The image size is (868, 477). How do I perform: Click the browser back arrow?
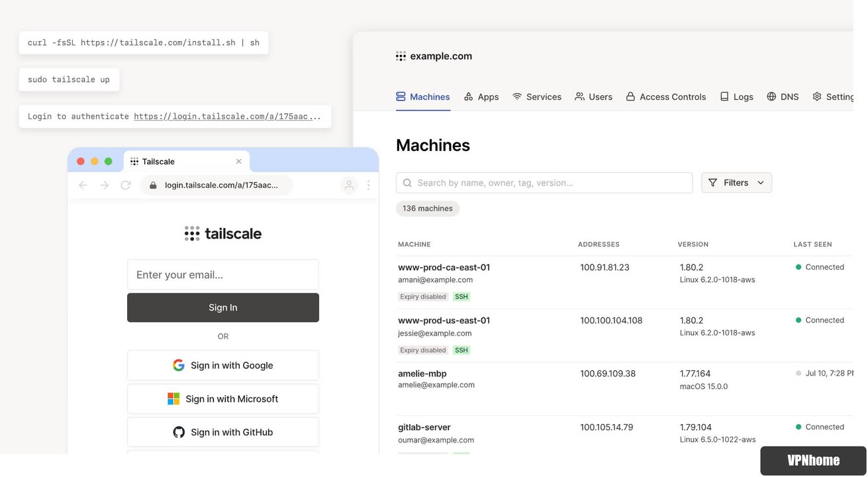(x=83, y=185)
